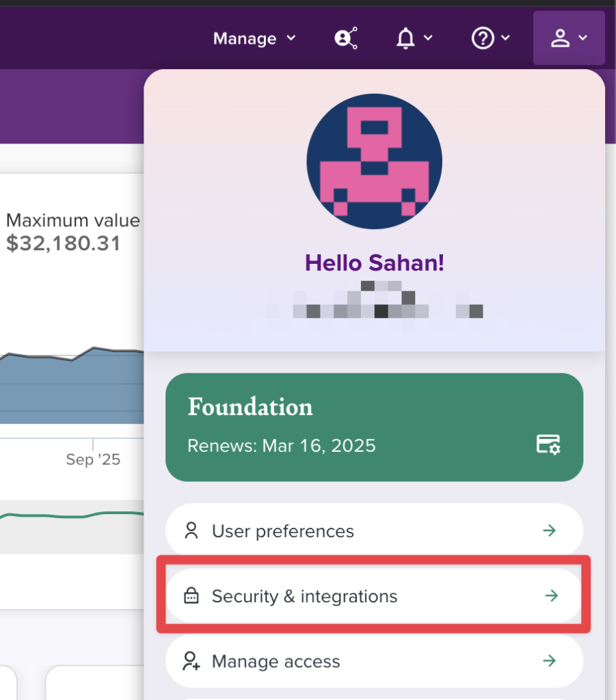616x700 pixels.
Task: Click the network sharing connections icon
Action: 346,38
